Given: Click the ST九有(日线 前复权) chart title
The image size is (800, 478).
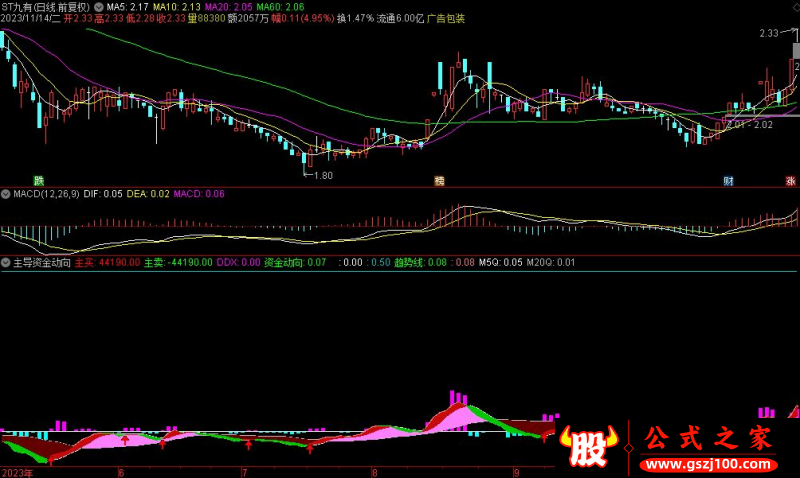Looking at the screenshot, I should point(45,7).
